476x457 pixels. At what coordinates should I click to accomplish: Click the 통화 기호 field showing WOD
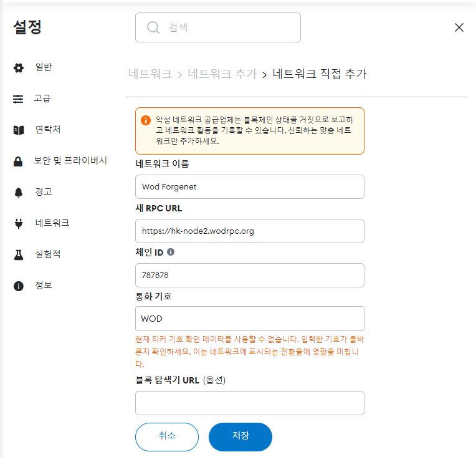250,319
